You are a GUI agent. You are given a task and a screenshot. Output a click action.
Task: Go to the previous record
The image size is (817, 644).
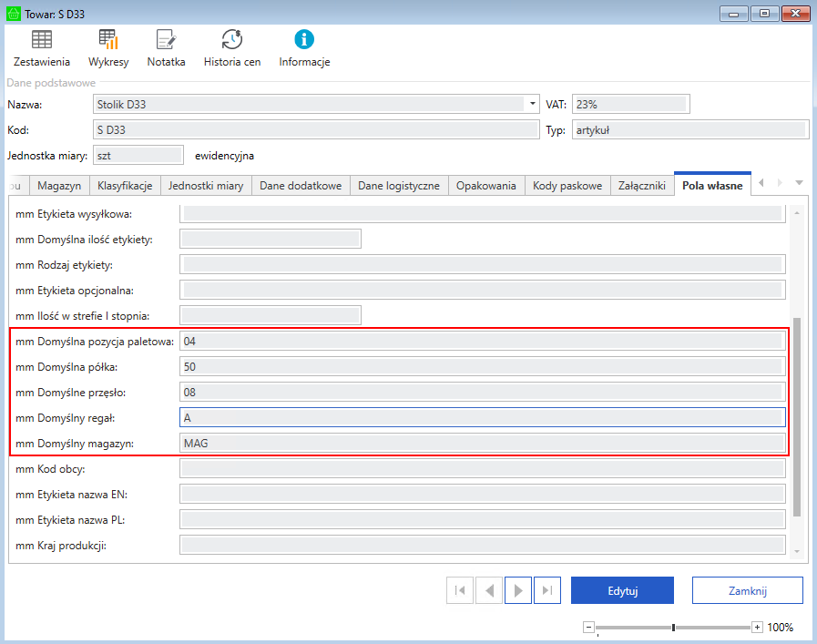[489, 590]
